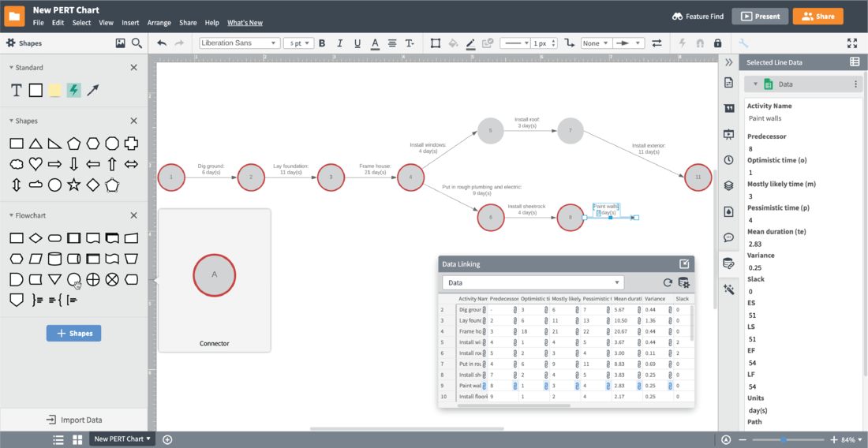The width and height of the screenshot is (868, 448).
Task: Toggle the shape lock icon
Action: pyautogui.click(x=717, y=43)
